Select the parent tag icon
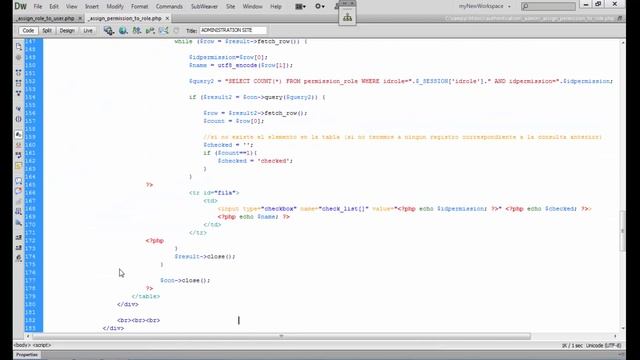 pyautogui.click(x=19, y=109)
